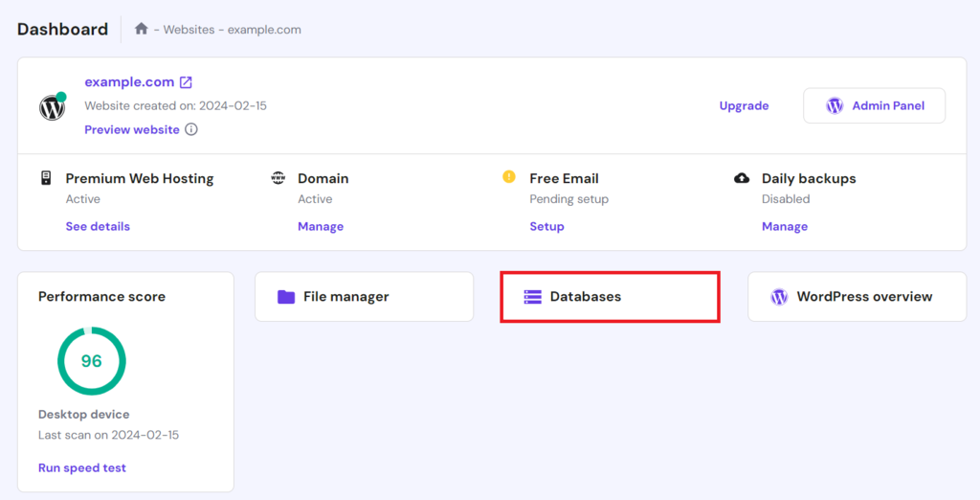Open the File manager
The image size is (980, 500).
364,297
